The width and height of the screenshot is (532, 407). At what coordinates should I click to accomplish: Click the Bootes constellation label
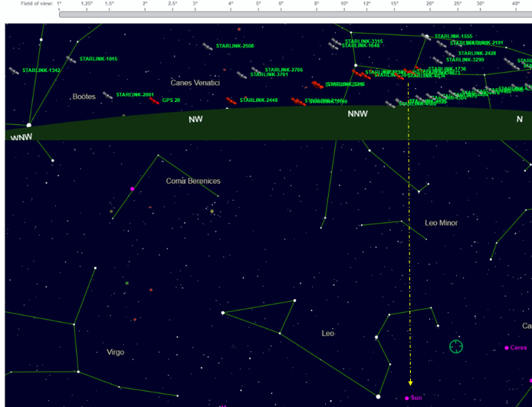(x=84, y=97)
